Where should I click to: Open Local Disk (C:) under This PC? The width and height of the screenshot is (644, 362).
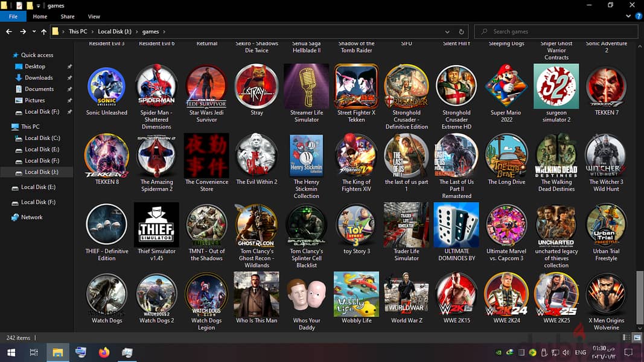point(42,138)
